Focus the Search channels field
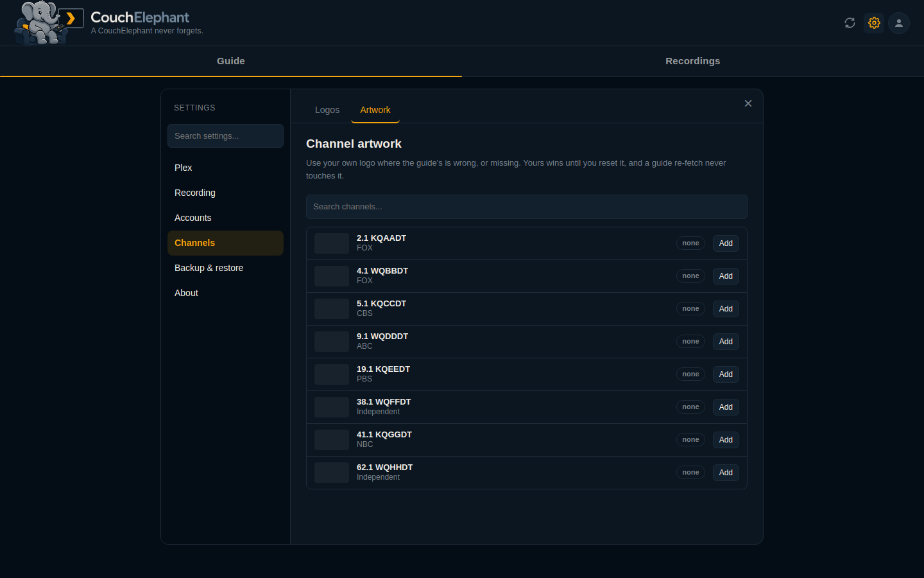Image resolution: width=924 pixels, height=578 pixels. point(527,207)
